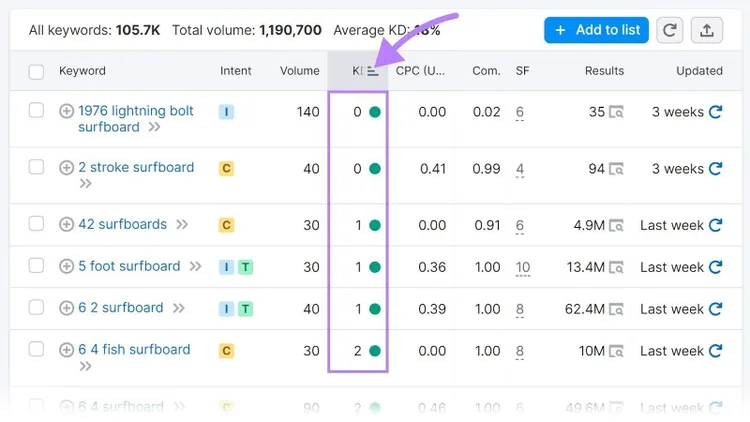Sort table by Updated column header
This screenshot has height=422, width=750.
(x=699, y=71)
